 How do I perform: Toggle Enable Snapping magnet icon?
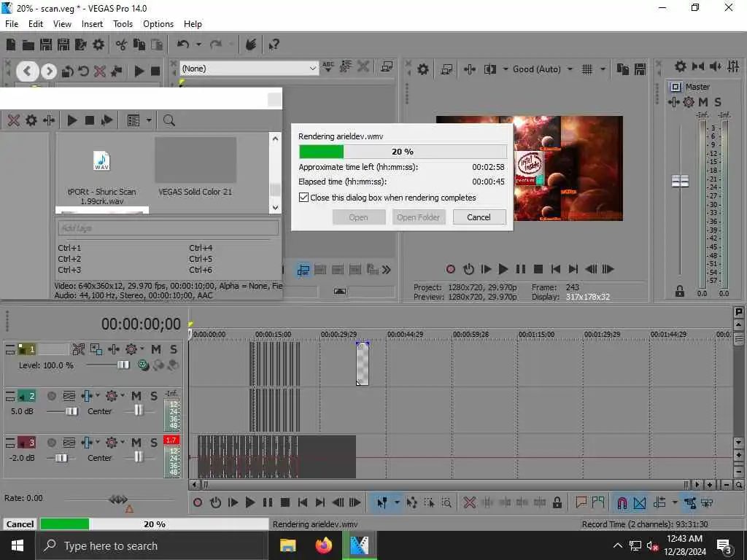point(622,502)
